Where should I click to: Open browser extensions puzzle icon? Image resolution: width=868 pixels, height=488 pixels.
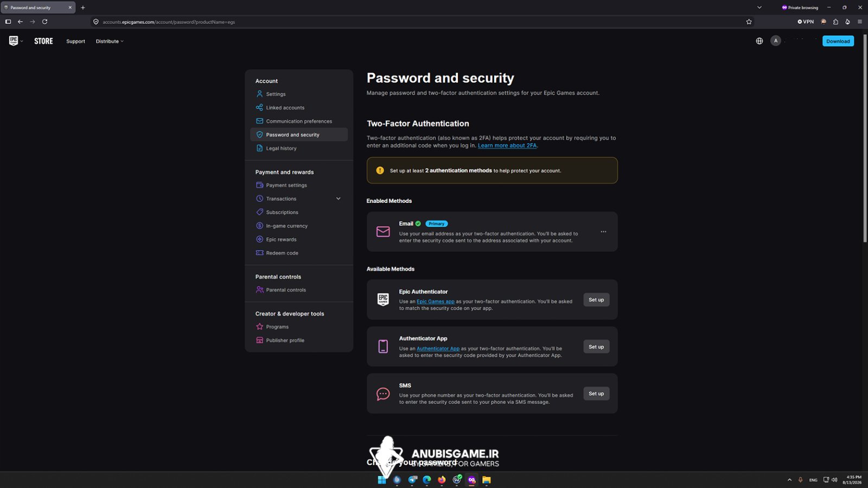[x=835, y=22]
